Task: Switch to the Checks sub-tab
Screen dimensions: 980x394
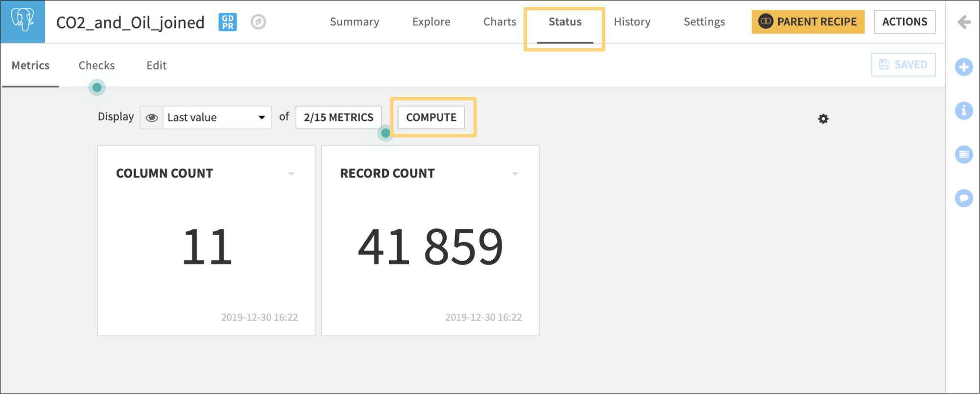Action: (96, 66)
